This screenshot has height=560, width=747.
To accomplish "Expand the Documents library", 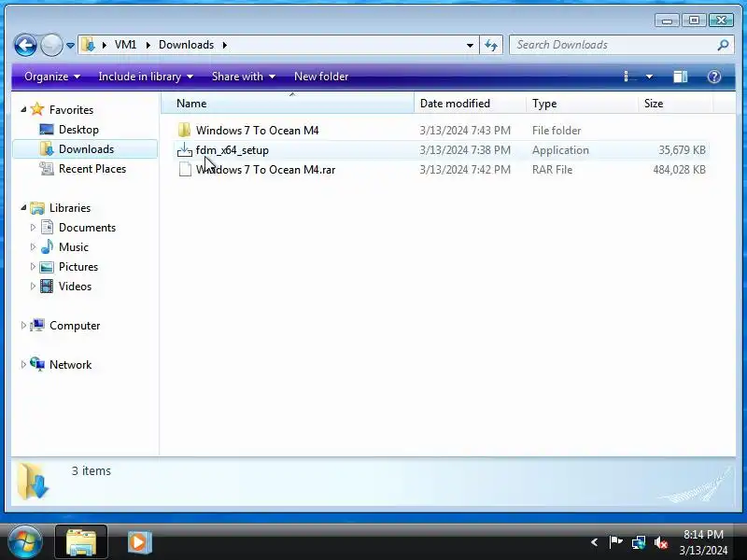I will click(33, 227).
